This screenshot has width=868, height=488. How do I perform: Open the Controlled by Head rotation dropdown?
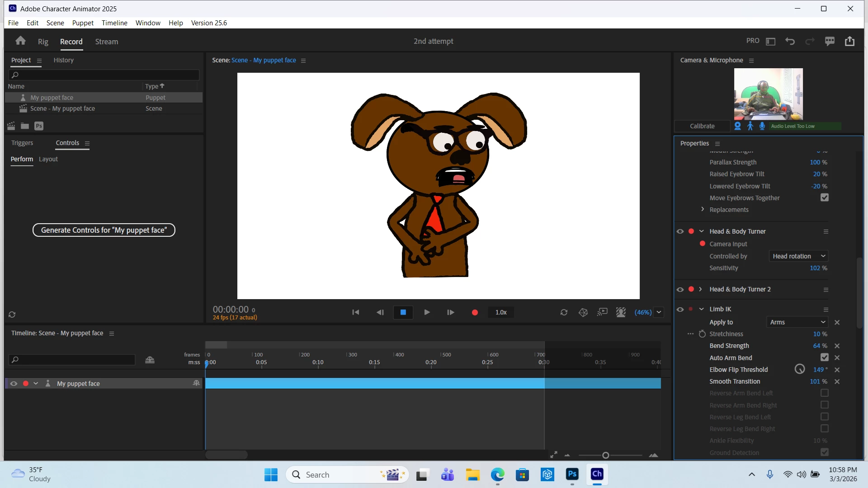pyautogui.click(x=798, y=256)
